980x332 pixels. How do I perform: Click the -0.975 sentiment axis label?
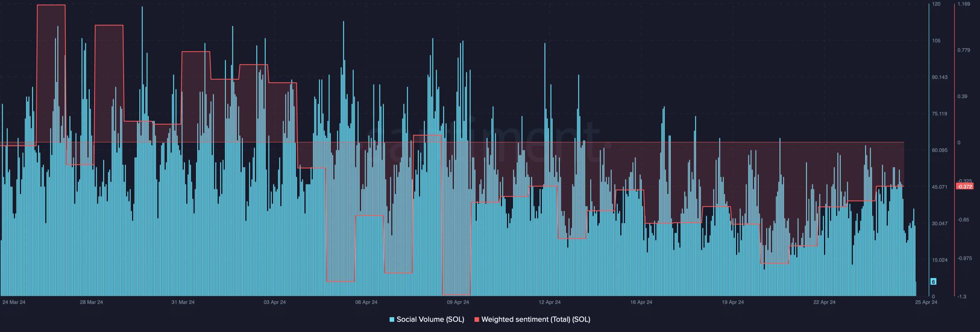pos(965,258)
